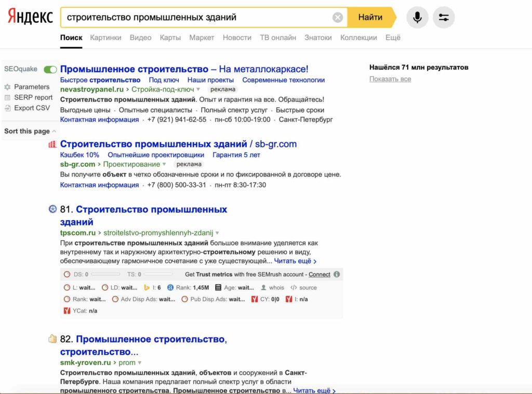Click the Yandex CY icon
The image size is (532, 394).
pos(255,299)
